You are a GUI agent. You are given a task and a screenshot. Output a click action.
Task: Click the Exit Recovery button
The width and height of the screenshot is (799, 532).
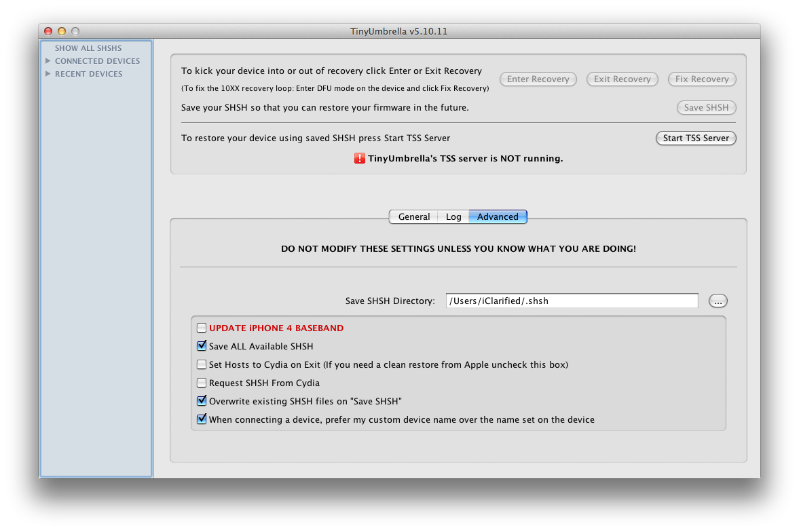coord(623,79)
